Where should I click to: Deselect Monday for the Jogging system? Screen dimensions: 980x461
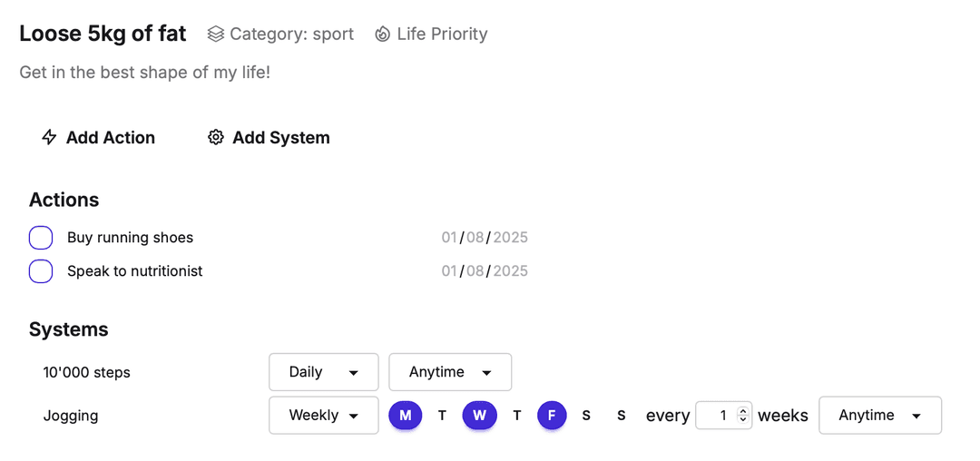[406, 416]
